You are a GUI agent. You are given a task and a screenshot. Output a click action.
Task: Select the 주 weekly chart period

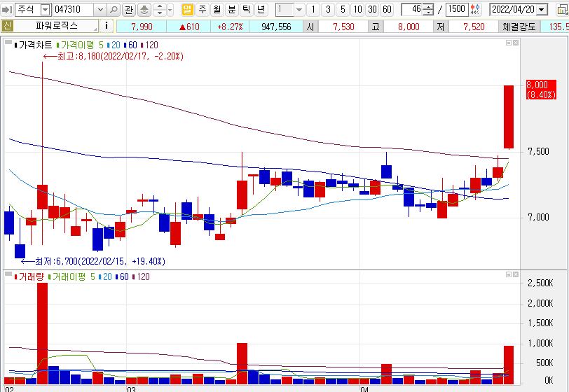pos(203,9)
